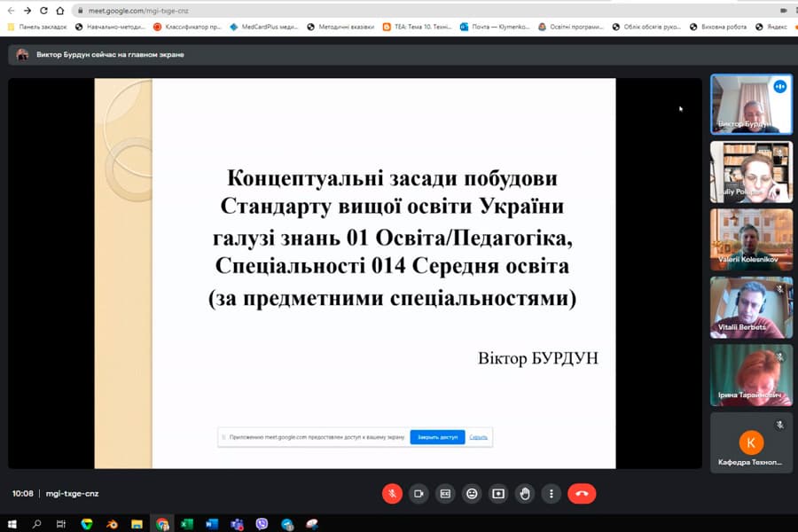
Task: Open Blender from taskbar
Action: click(x=112, y=524)
